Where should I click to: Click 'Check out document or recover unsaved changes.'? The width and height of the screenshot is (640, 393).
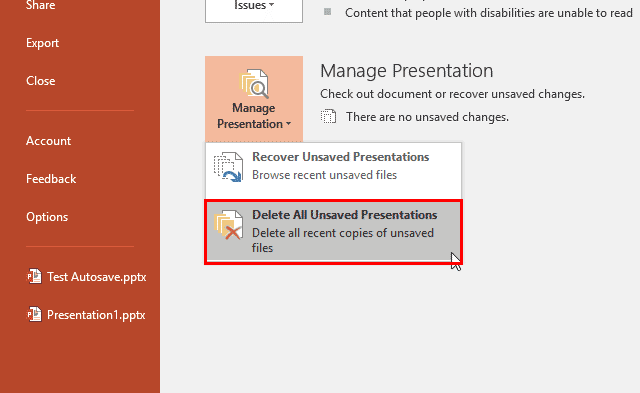[x=452, y=94]
